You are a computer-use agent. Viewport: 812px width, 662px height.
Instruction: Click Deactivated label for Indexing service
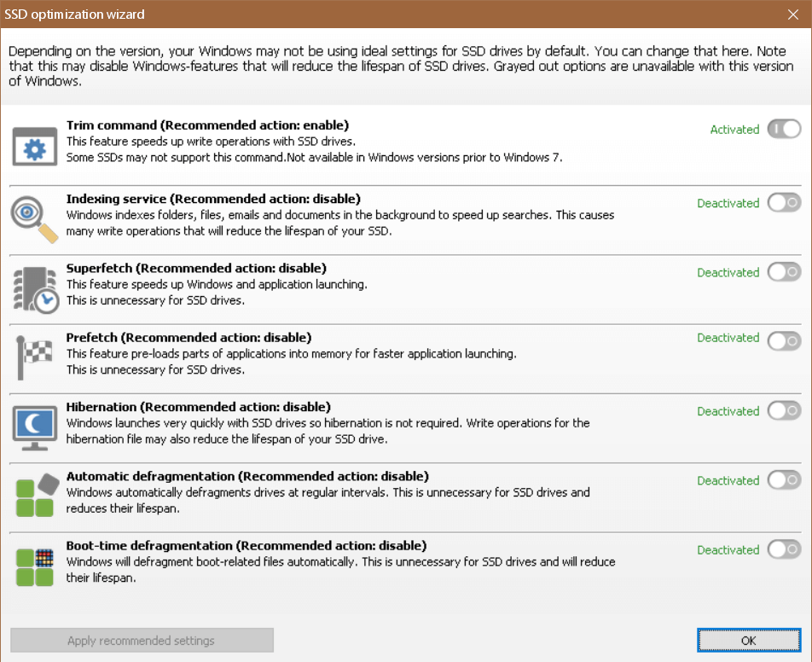[x=728, y=203]
